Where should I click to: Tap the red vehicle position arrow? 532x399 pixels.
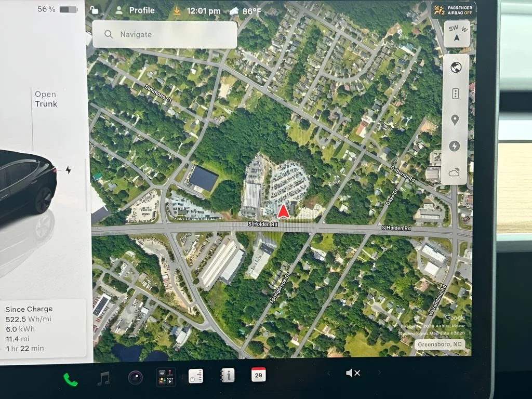coord(283,211)
